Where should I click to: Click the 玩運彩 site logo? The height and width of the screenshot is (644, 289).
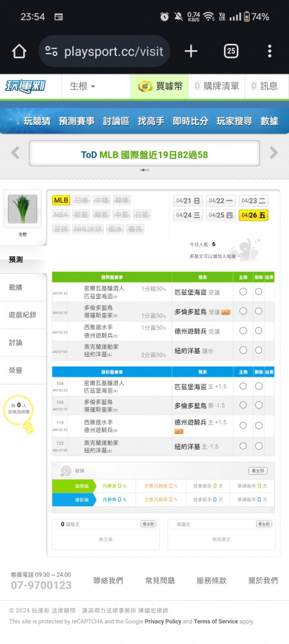26,86
